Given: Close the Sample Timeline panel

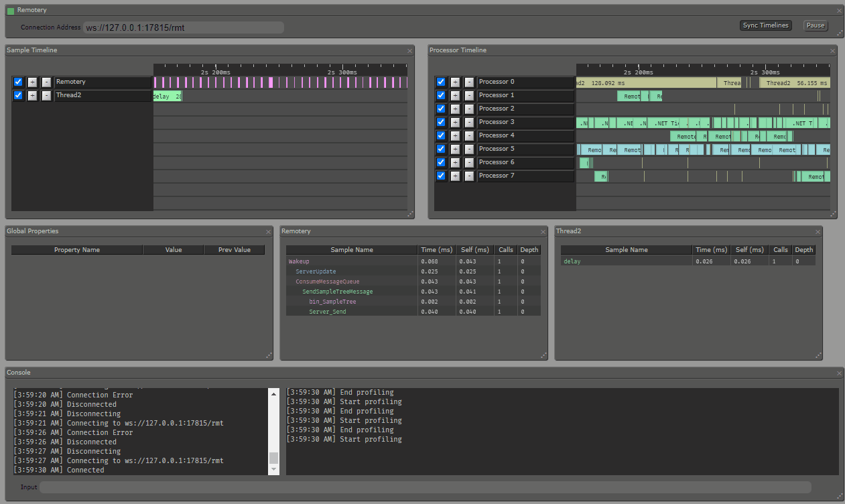Looking at the screenshot, I should (410, 51).
